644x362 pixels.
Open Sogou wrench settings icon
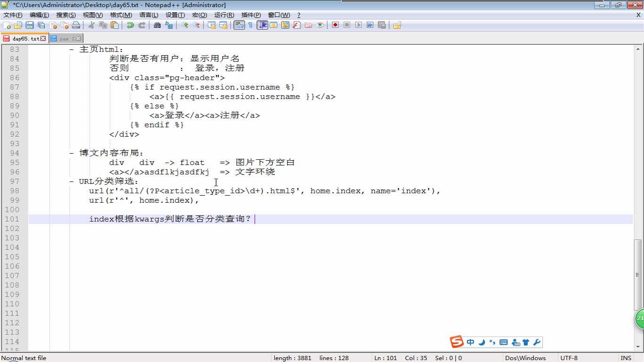pyautogui.click(x=537, y=342)
